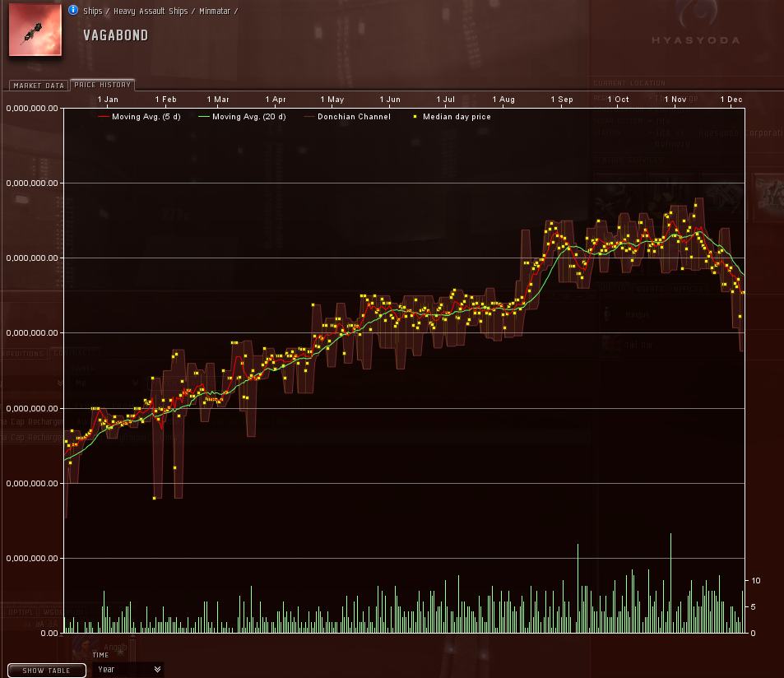Switch to the Market Data tab

[39, 86]
